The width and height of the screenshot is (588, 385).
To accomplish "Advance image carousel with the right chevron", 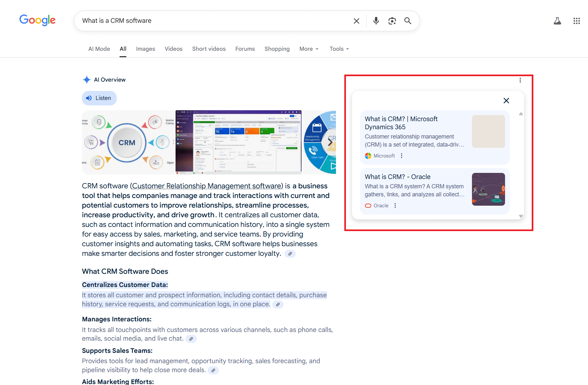I will (330, 142).
